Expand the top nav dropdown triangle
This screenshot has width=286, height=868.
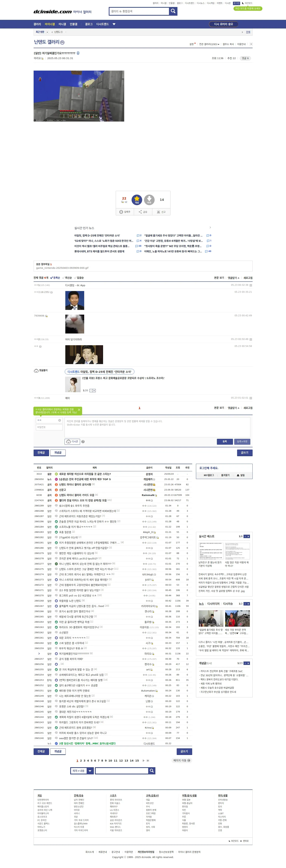[x=114, y=24]
